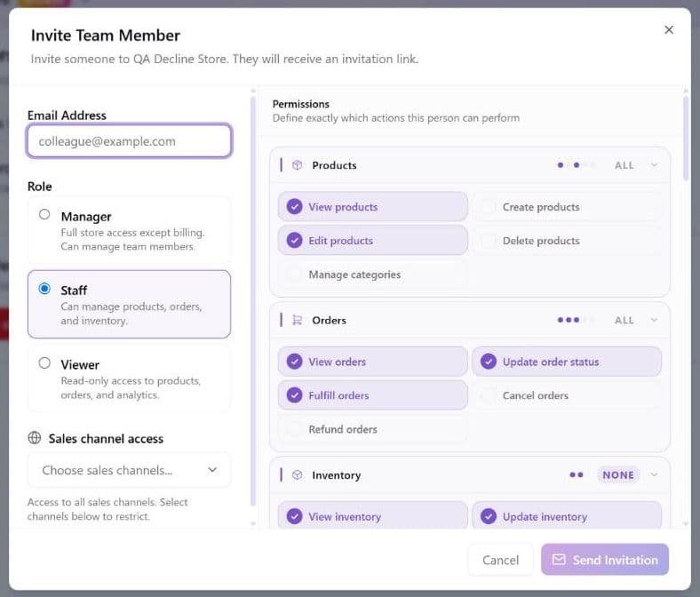Click the Orders cart icon
This screenshot has width=700, height=597.
pos(297,320)
